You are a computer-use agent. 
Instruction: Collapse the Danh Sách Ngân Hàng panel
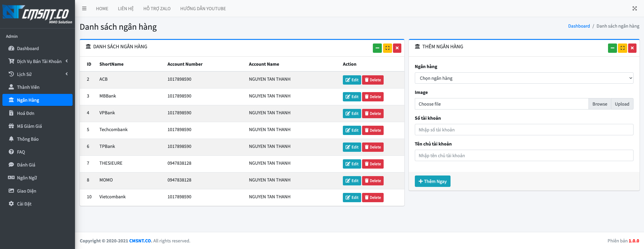pos(377,48)
